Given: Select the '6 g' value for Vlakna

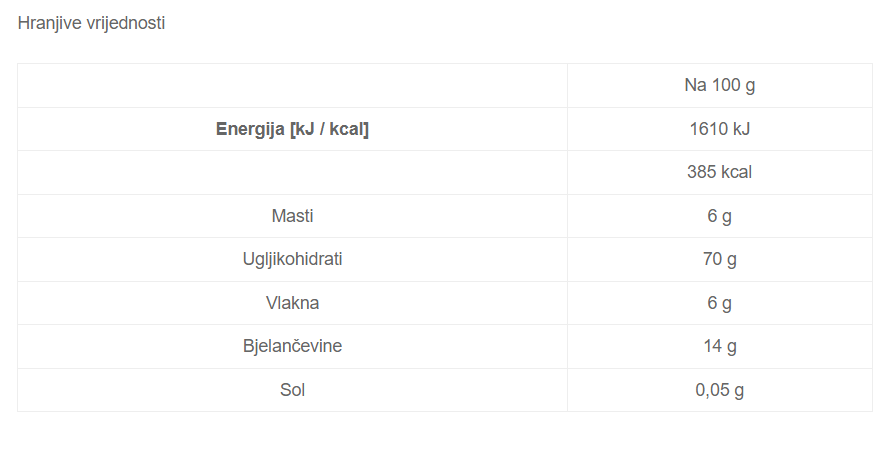Looking at the screenshot, I should (719, 303).
